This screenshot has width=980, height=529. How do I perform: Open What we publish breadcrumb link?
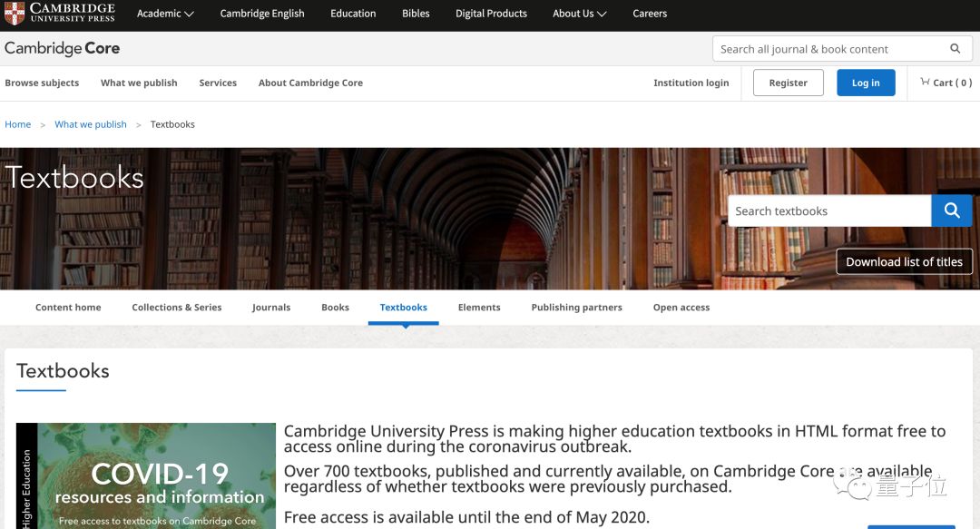click(91, 124)
